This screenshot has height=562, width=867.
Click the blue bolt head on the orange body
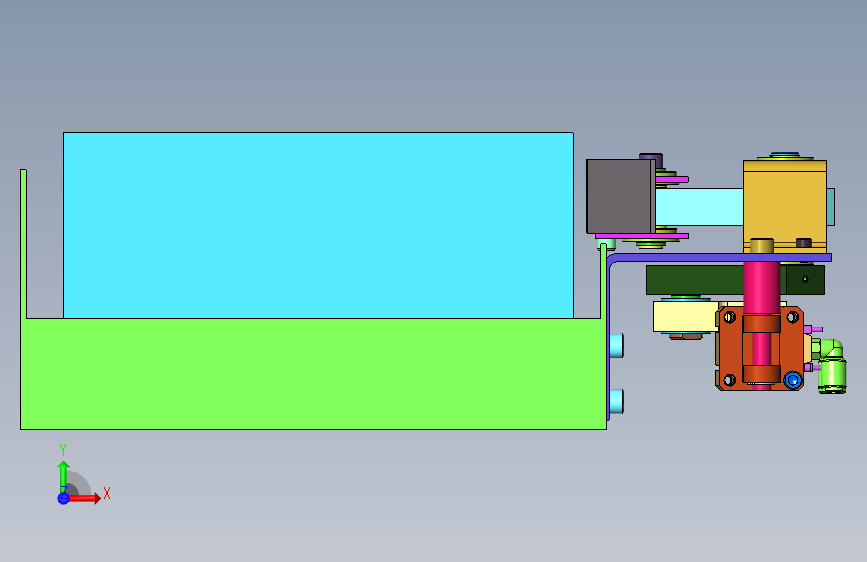793,380
